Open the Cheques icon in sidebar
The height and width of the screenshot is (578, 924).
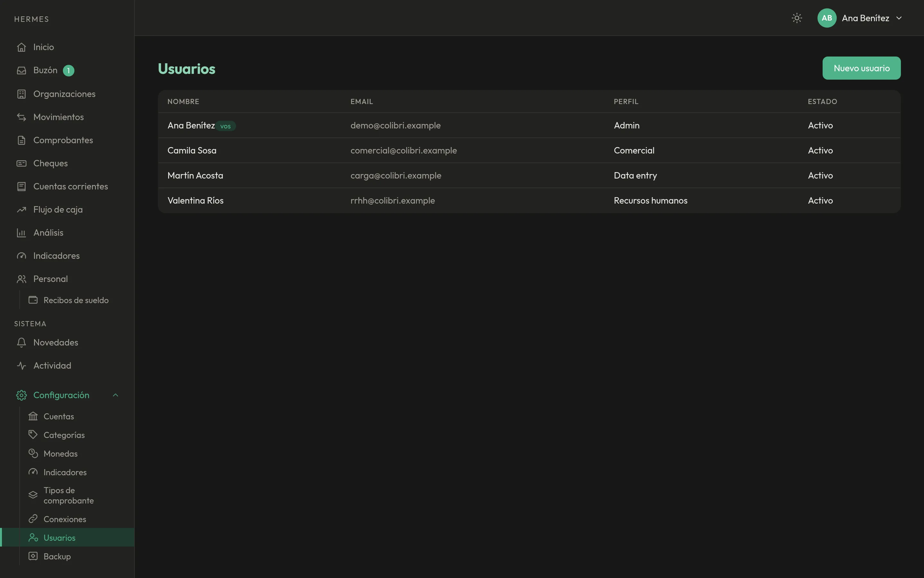point(21,163)
